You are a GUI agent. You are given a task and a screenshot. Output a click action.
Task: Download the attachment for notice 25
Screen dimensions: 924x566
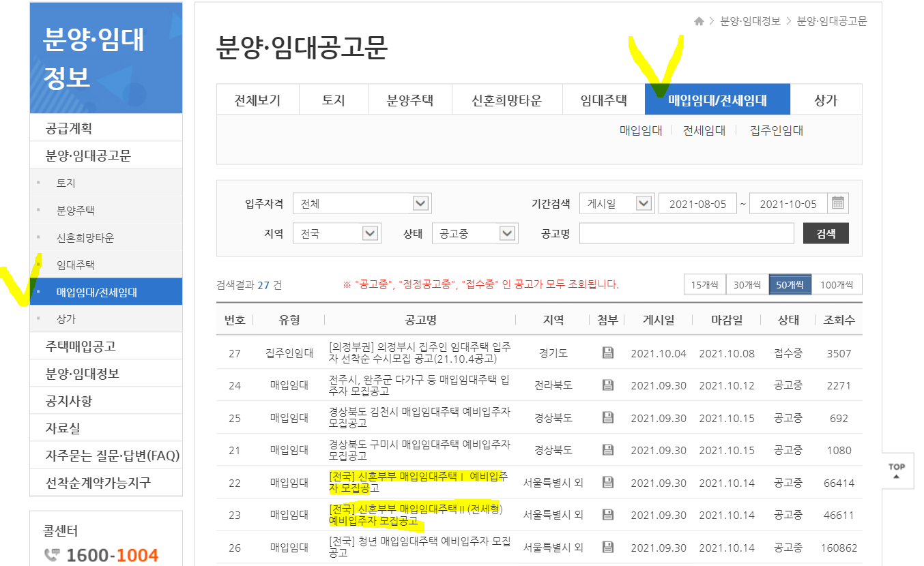click(607, 417)
